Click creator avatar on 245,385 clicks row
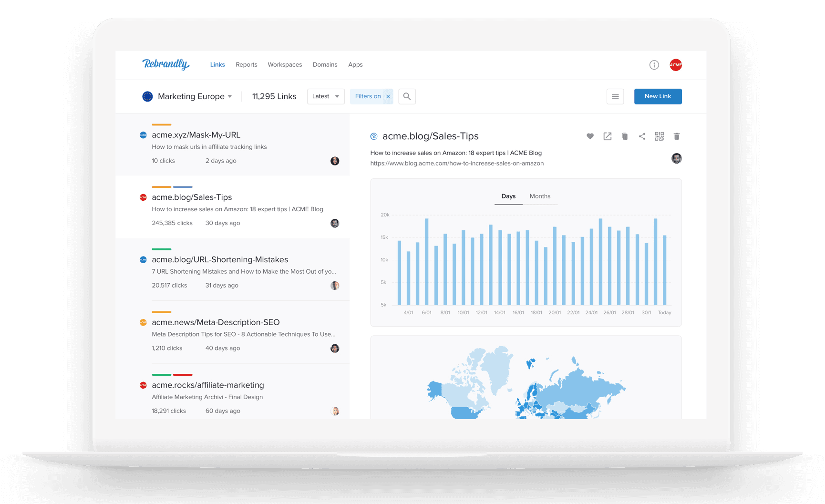The width and height of the screenshot is (825, 504). coord(335,223)
